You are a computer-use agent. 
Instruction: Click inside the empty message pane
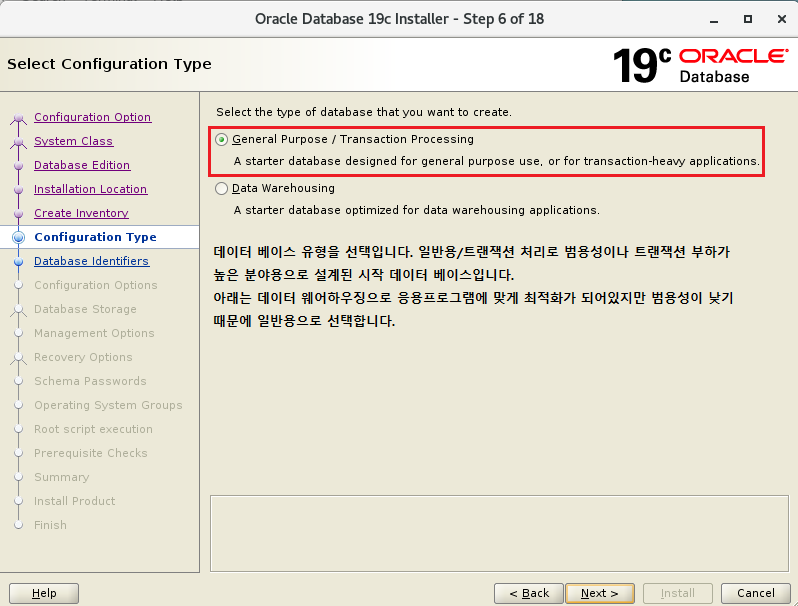(499, 533)
